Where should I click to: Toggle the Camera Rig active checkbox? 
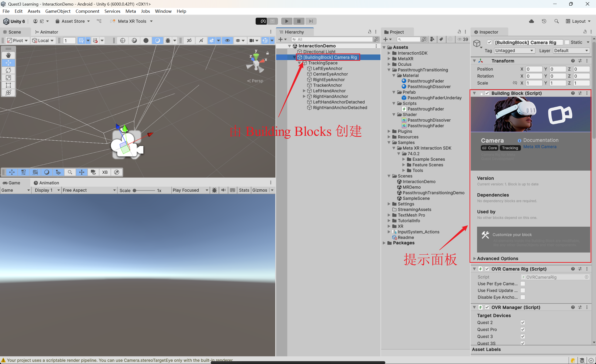pyautogui.click(x=489, y=42)
